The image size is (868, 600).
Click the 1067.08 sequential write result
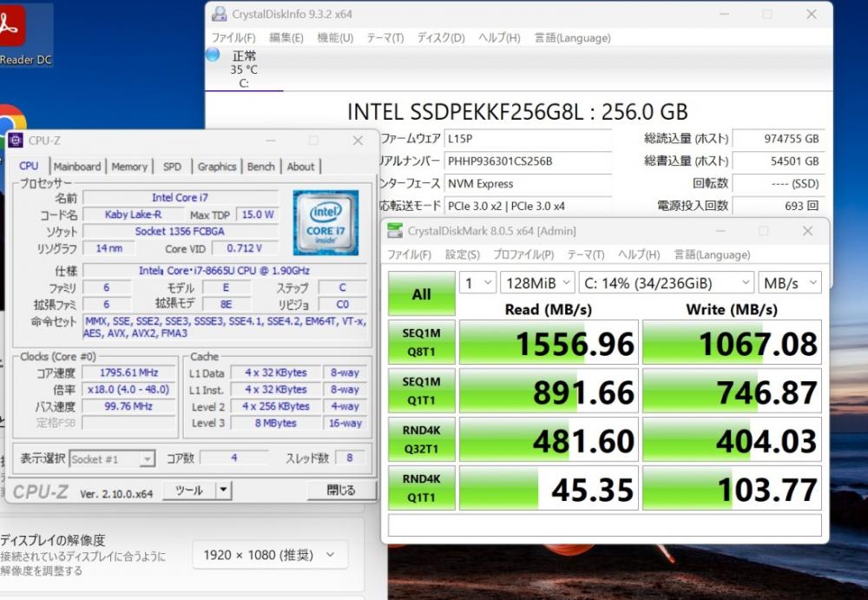pyautogui.click(x=732, y=342)
